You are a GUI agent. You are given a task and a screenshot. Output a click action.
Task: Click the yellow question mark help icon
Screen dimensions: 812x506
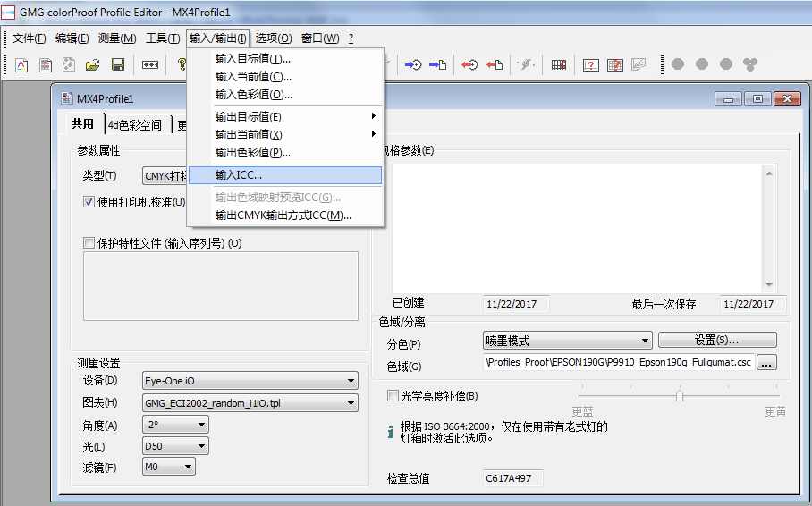click(x=182, y=64)
